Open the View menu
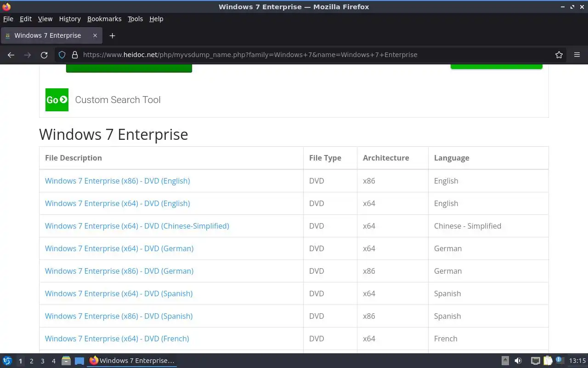 45,19
